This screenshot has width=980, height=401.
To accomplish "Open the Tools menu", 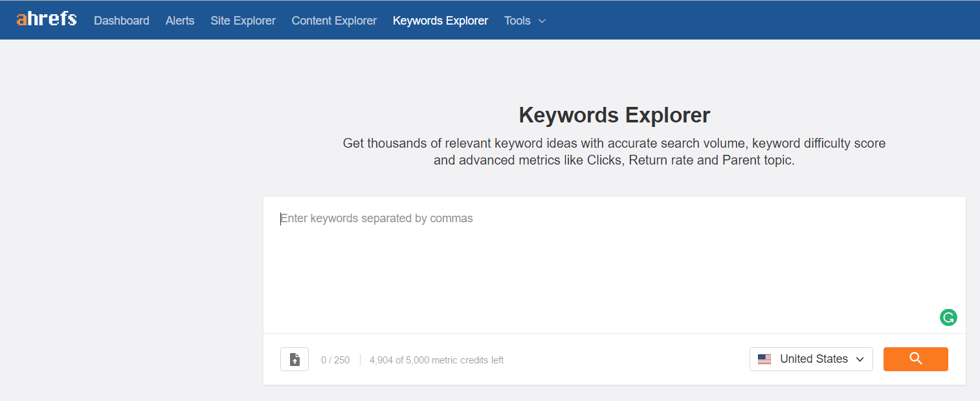I will point(517,21).
